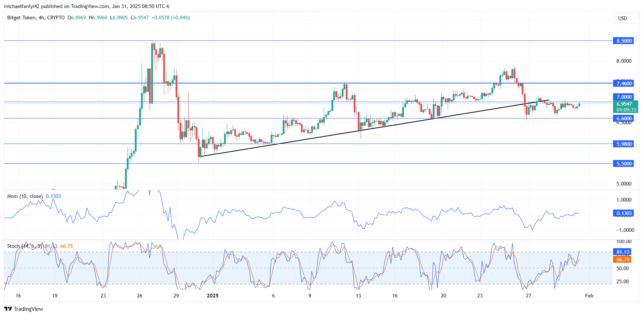Click the TradingView logo at bottom
The height and width of the screenshot is (316, 644).
tap(23, 309)
